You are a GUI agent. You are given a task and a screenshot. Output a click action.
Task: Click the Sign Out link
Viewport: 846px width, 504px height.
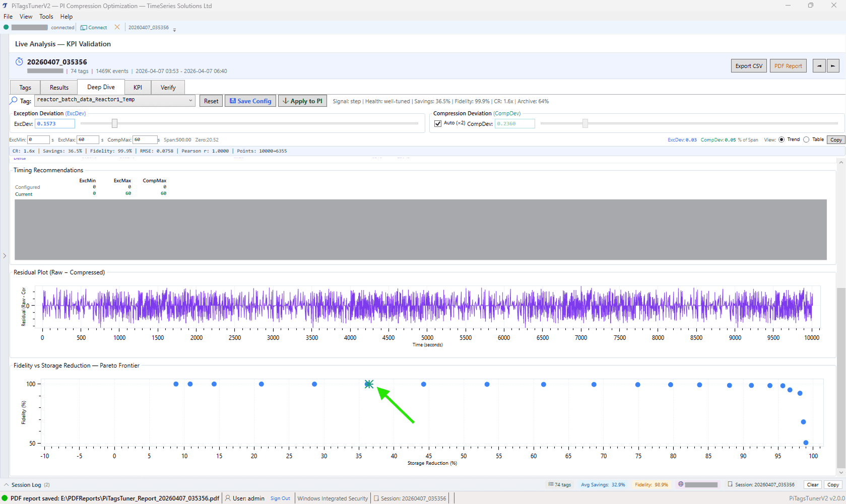coord(280,498)
